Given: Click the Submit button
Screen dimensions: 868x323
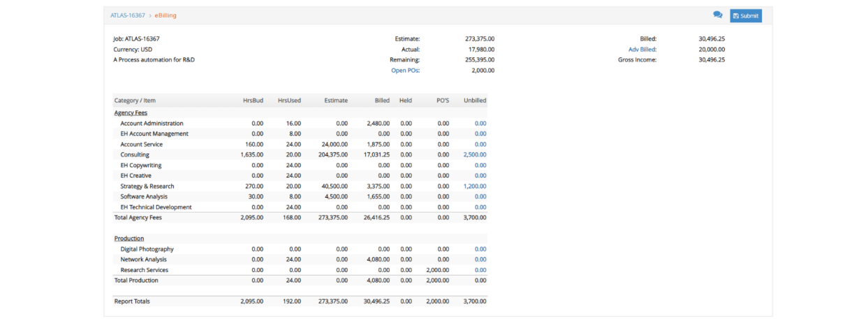Looking at the screenshot, I should [746, 15].
